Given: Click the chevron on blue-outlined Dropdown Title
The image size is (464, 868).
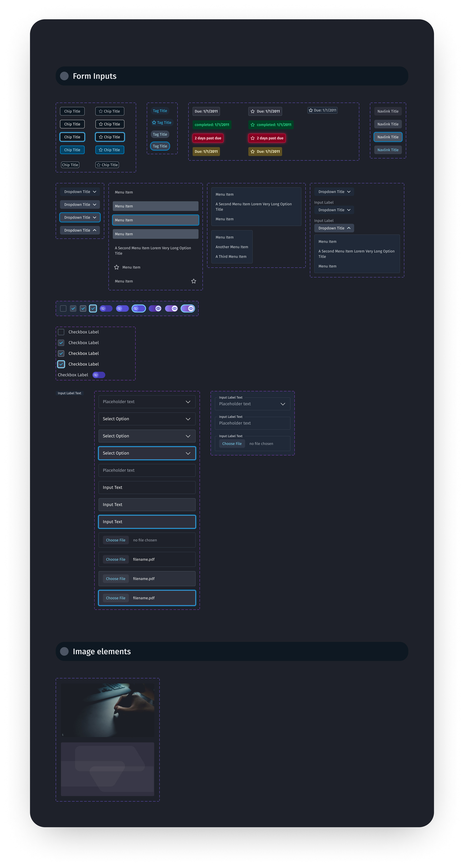Looking at the screenshot, I should point(95,217).
